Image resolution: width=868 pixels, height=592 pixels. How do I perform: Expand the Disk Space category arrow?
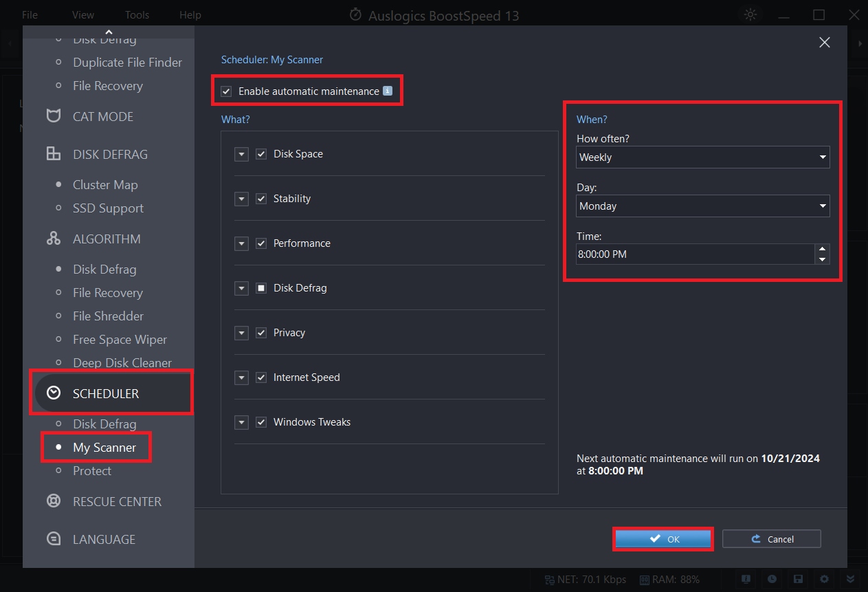[x=241, y=154]
